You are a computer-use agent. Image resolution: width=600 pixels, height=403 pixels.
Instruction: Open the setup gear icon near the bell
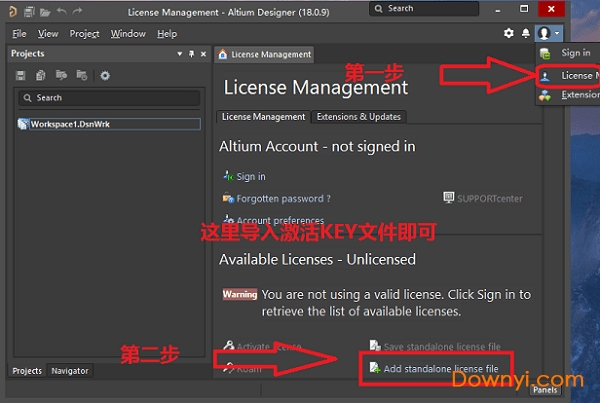click(x=509, y=33)
